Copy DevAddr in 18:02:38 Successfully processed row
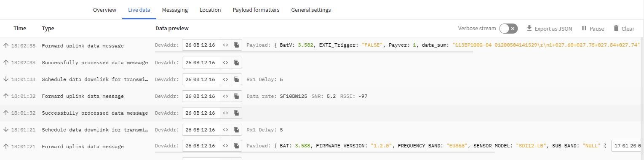Image resolution: width=644 pixels, height=160 pixels. [x=236, y=63]
